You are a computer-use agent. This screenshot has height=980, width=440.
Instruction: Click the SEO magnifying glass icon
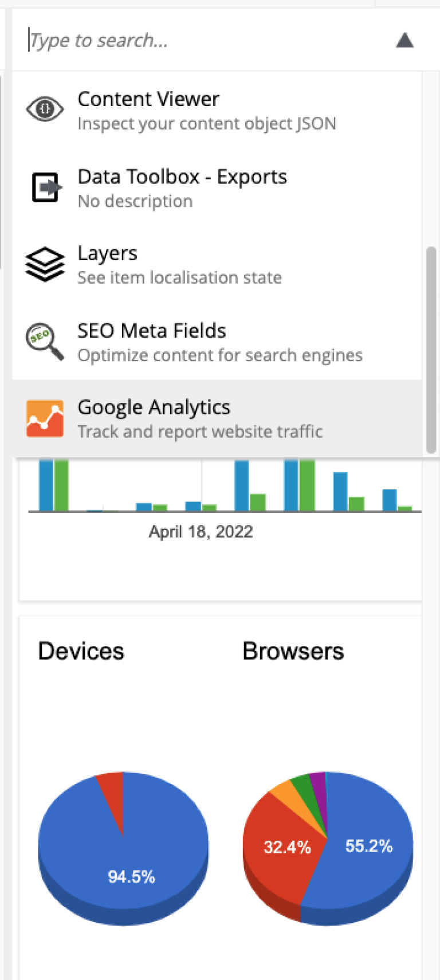tap(45, 342)
